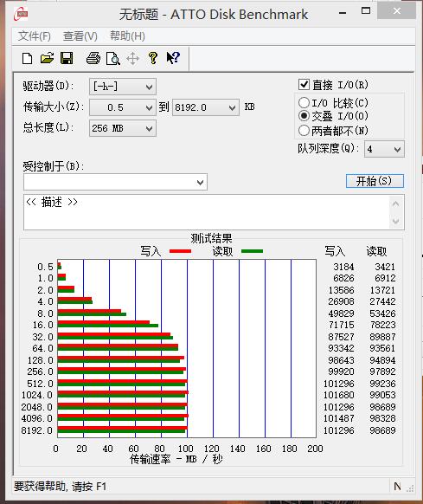
Task: Toggle the 直接 I/O checkbox
Action: pyautogui.click(x=304, y=85)
